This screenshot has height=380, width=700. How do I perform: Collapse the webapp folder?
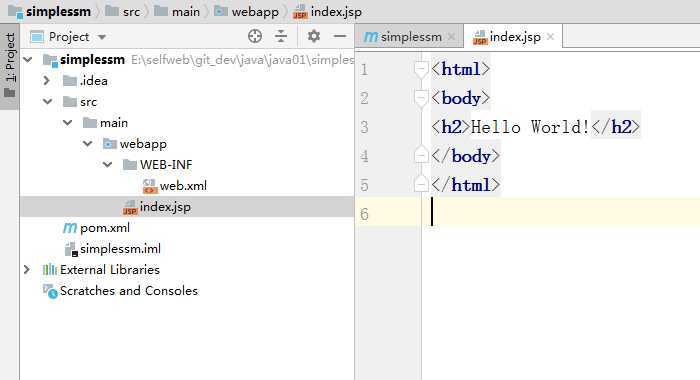(x=88, y=144)
